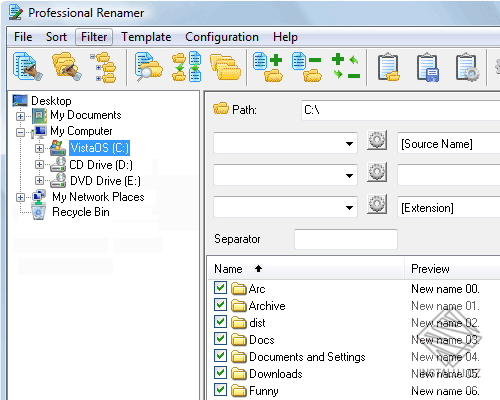Click into the Path input field

(x=400, y=110)
